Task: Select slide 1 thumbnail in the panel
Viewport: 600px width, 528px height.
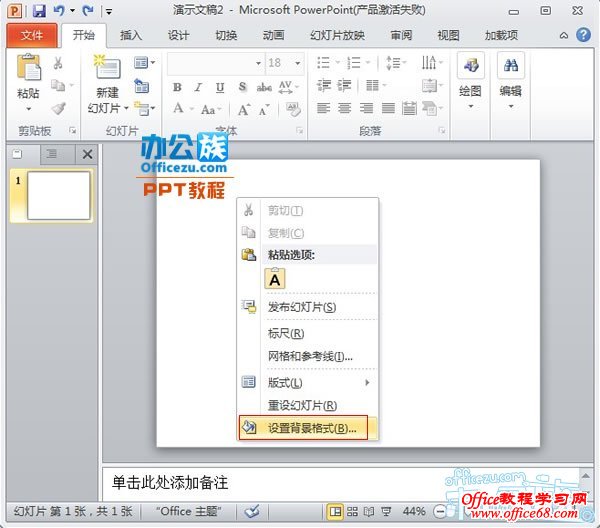Action: (x=58, y=195)
